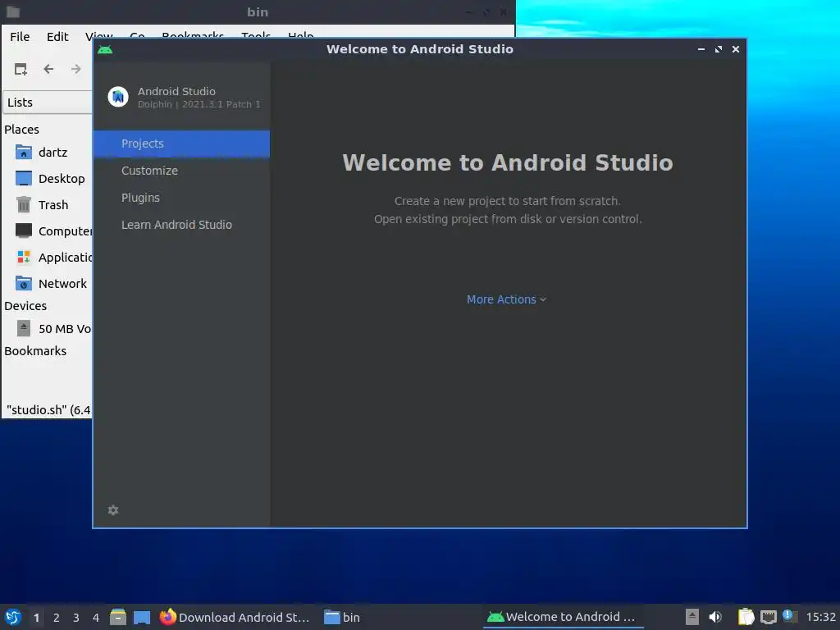Click the Dolphin 2021.3.1 Patch 1 version text

(199, 104)
